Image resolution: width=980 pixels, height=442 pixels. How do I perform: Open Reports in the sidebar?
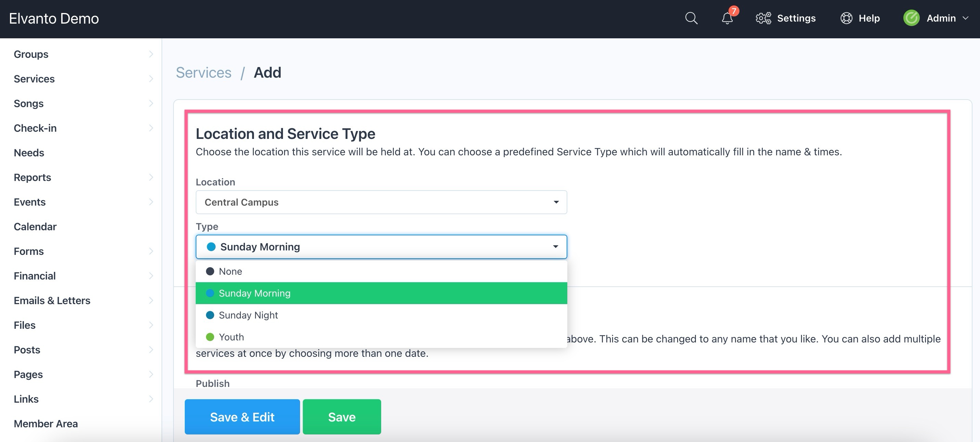[33, 177]
